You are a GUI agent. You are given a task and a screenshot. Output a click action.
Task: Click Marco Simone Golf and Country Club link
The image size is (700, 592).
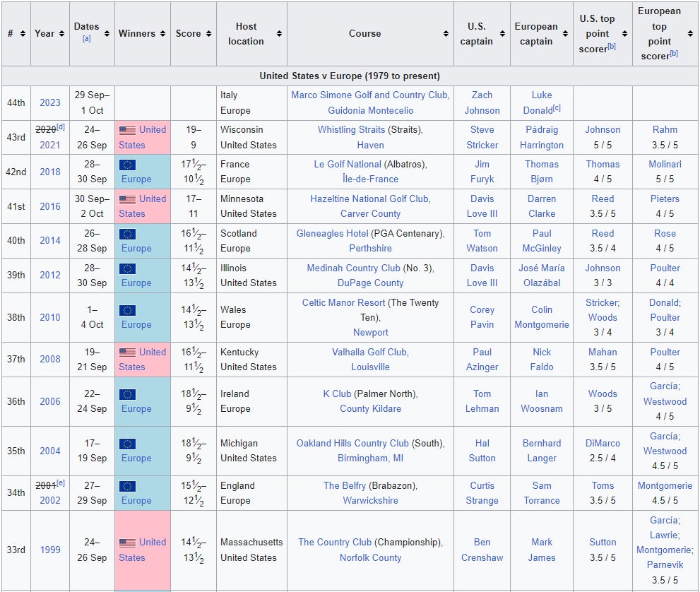click(369, 95)
